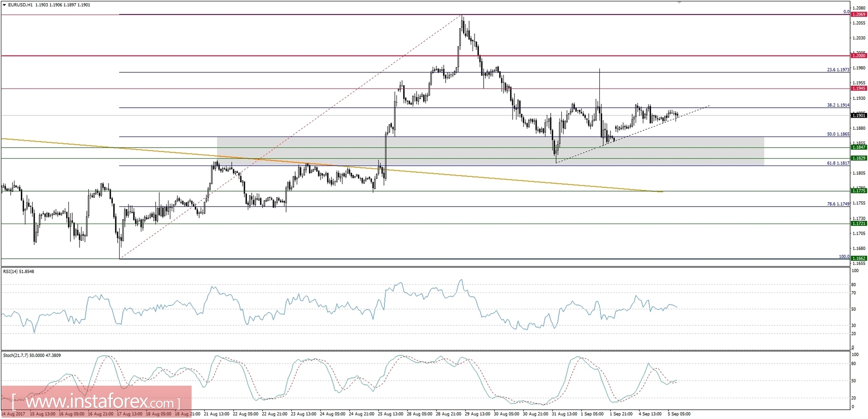Select the green 1.1775 price label
868x419 pixels.
point(859,191)
